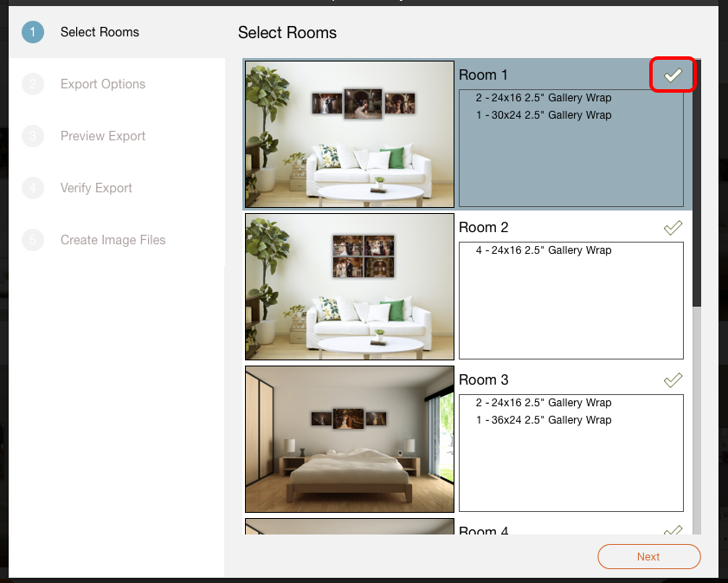The height and width of the screenshot is (583, 728).
Task: Toggle the Room 4 checkmark
Action: [673, 530]
